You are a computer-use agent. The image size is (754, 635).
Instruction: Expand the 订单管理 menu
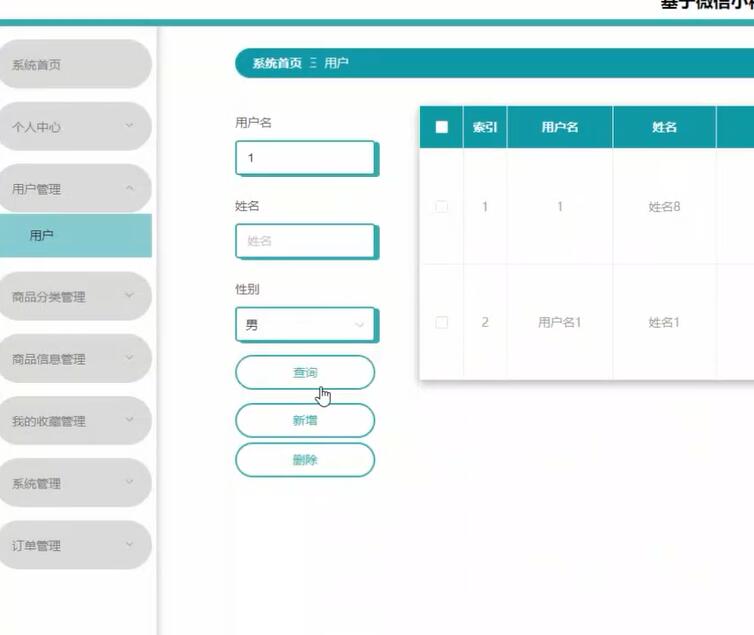click(74, 545)
